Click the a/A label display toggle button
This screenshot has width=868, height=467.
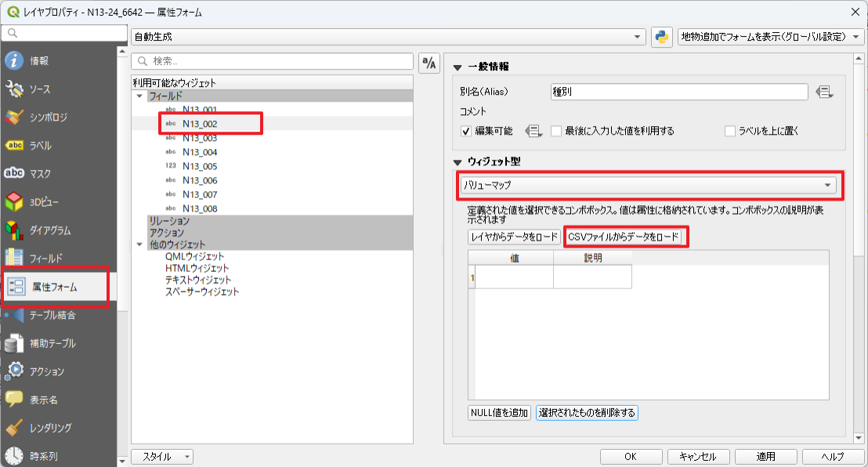[x=429, y=63]
